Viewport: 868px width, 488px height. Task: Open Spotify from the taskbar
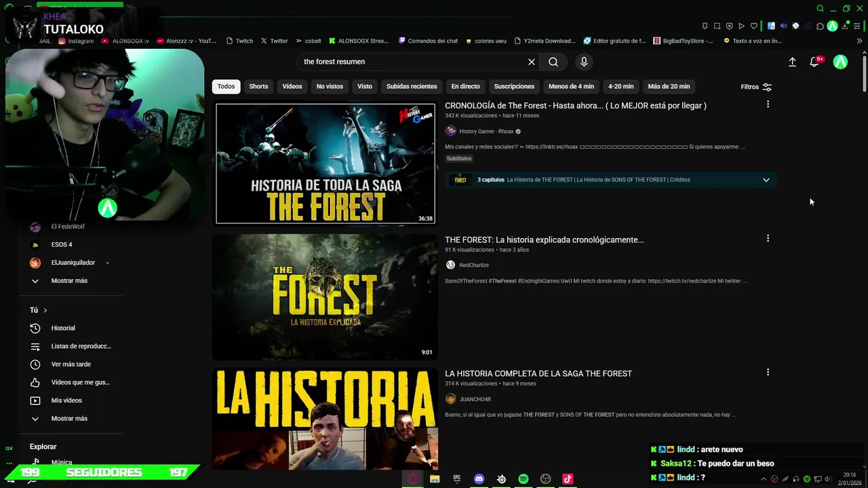pyautogui.click(x=524, y=479)
